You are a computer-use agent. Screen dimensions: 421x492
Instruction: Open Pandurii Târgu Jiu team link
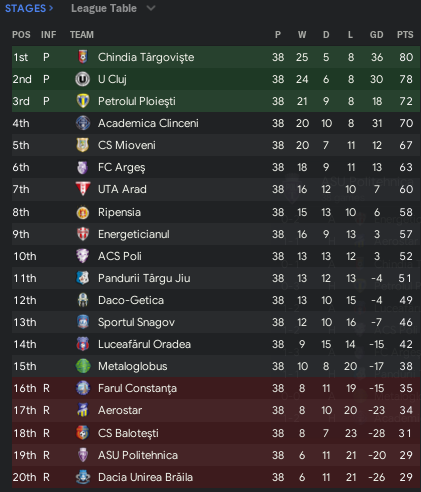click(x=144, y=278)
